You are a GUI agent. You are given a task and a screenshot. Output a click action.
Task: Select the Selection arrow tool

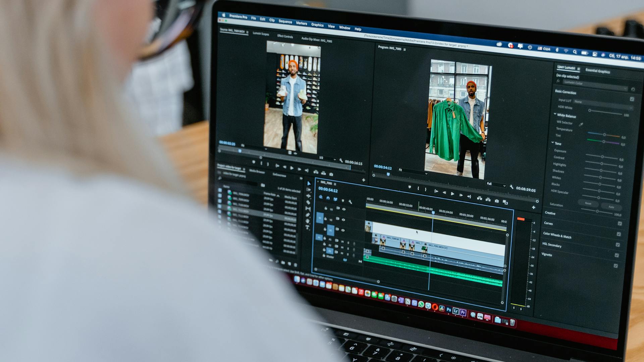pyautogui.click(x=309, y=184)
